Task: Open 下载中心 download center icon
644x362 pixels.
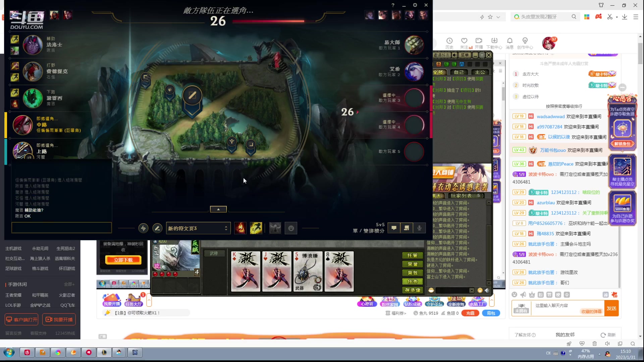Action: click(x=494, y=43)
